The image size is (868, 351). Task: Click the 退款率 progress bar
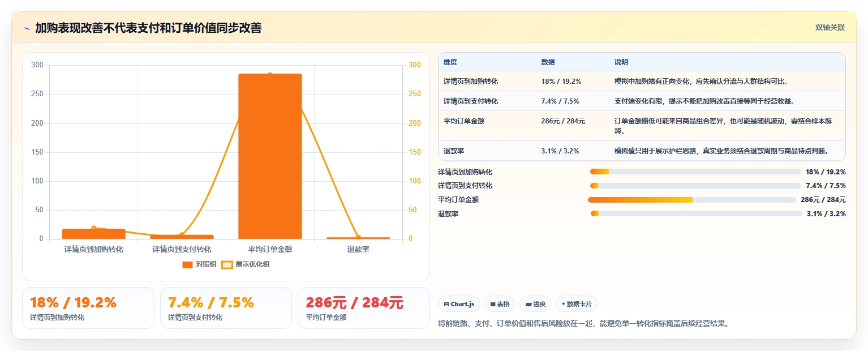click(x=697, y=213)
